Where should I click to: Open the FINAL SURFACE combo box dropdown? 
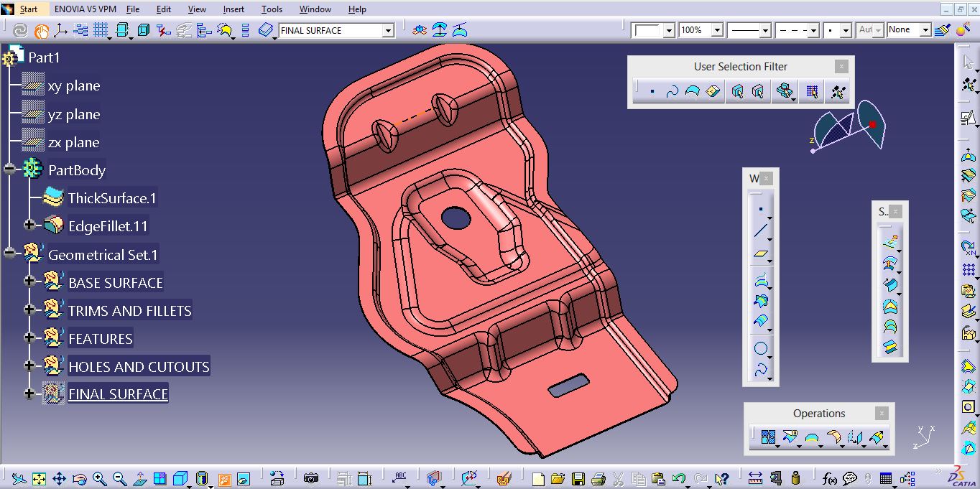(388, 30)
